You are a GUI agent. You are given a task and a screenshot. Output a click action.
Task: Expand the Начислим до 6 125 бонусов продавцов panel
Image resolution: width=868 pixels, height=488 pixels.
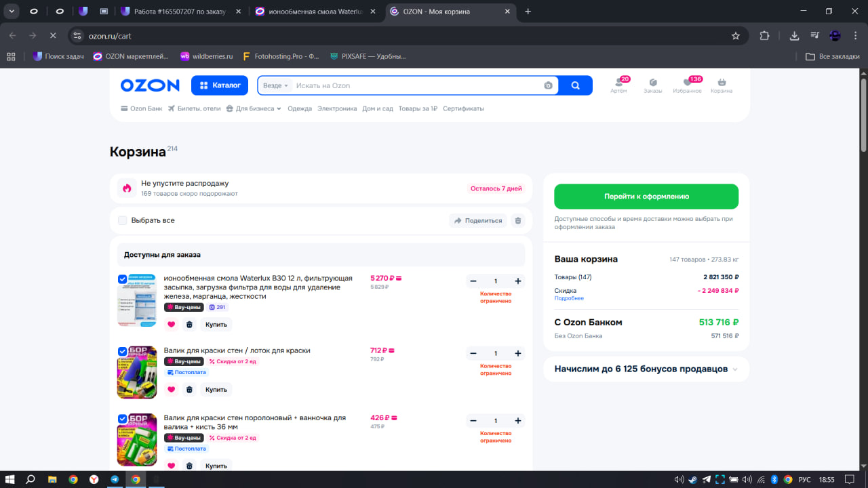646,369
